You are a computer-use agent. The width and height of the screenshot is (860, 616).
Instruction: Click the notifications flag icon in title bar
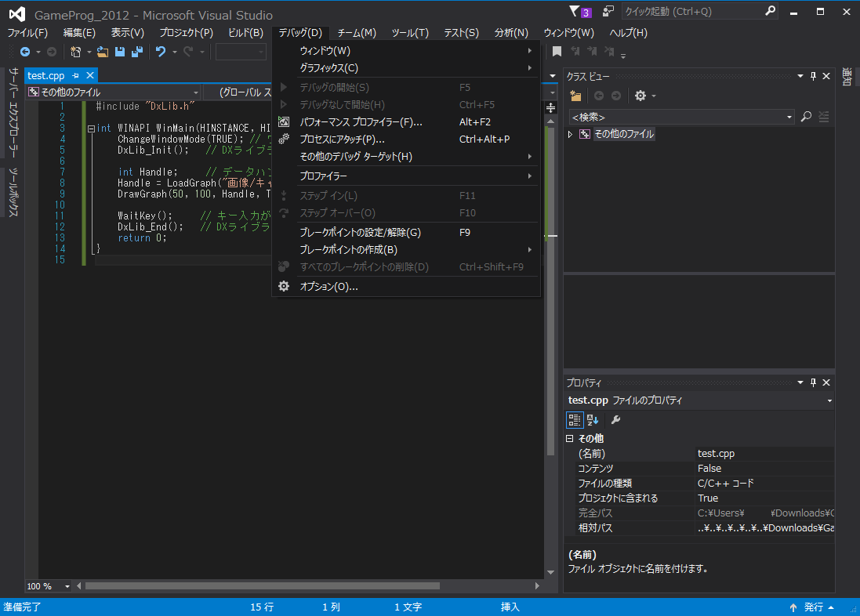coord(575,12)
